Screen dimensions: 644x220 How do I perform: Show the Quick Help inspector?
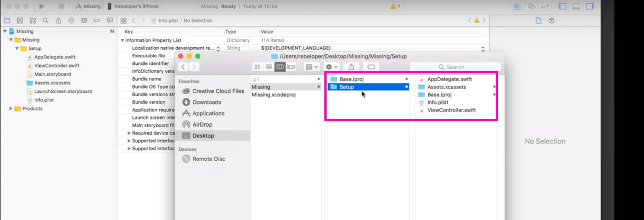(551, 20)
